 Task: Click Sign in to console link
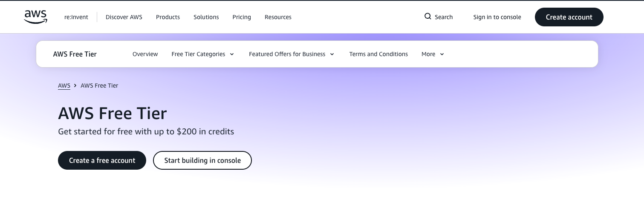pyautogui.click(x=497, y=17)
